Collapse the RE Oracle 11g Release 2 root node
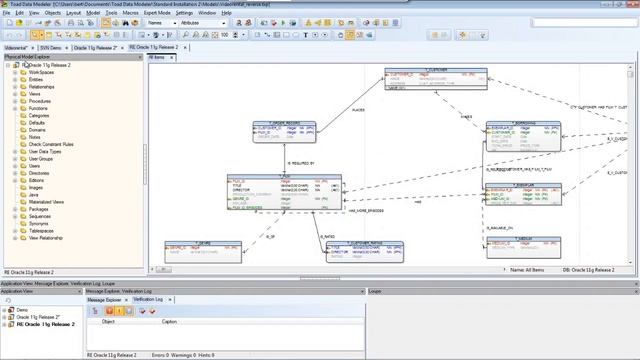Image resolution: width=640 pixels, height=360 pixels. coord(8,65)
